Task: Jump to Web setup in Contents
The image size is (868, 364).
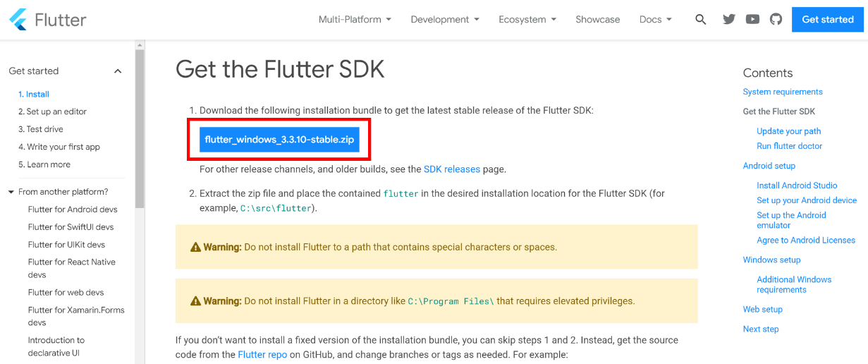Action: [x=763, y=309]
